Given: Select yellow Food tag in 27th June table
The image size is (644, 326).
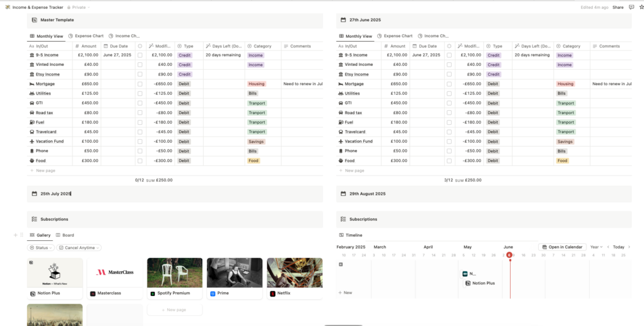Looking at the screenshot, I should [x=562, y=161].
